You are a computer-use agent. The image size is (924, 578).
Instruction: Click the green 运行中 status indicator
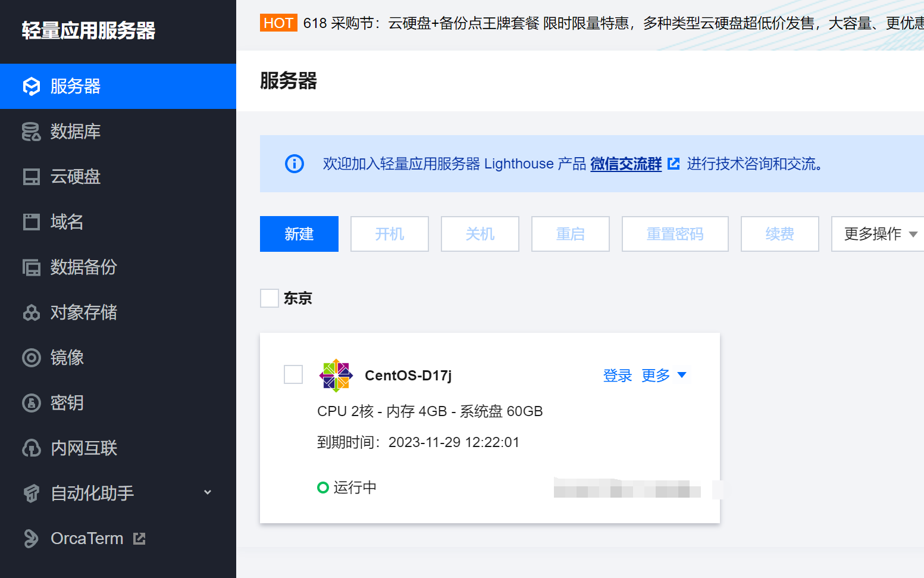tap(323, 488)
